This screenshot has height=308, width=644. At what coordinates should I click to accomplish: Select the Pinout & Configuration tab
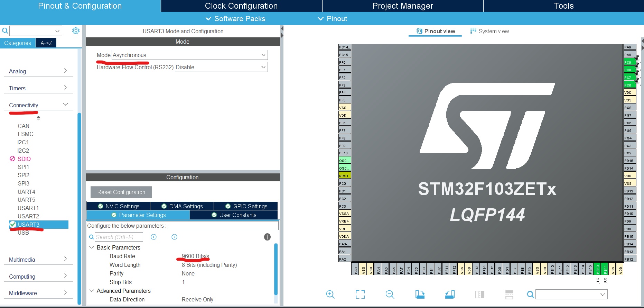pyautogui.click(x=80, y=6)
